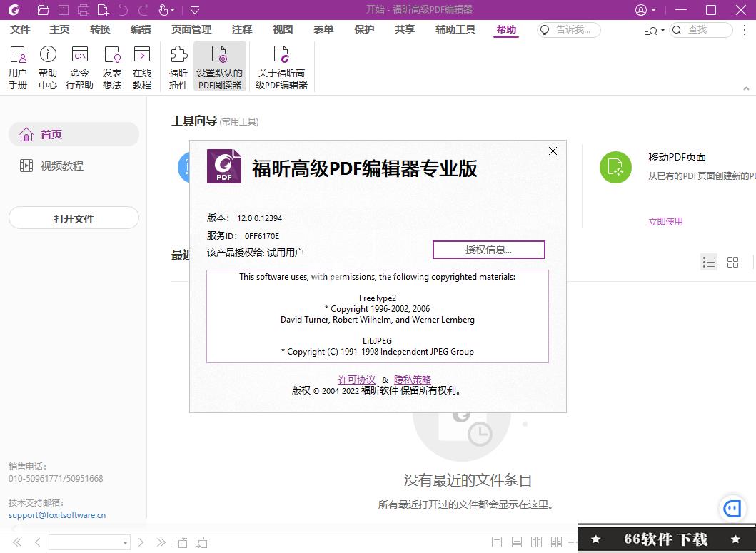756x553 pixels.
Task: Click the Print icon in quick access toolbar
Action: click(x=83, y=10)
